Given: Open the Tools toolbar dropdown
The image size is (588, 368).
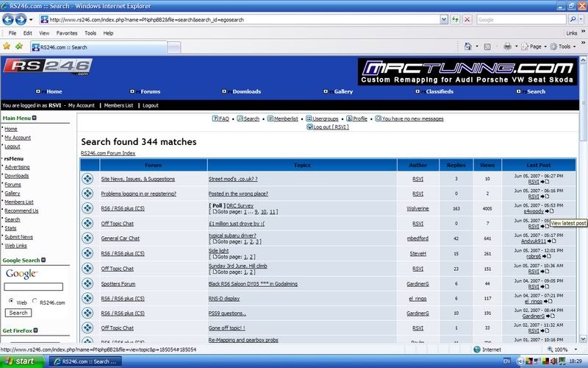Looking at the screenshot, I should tap(563, 46).
